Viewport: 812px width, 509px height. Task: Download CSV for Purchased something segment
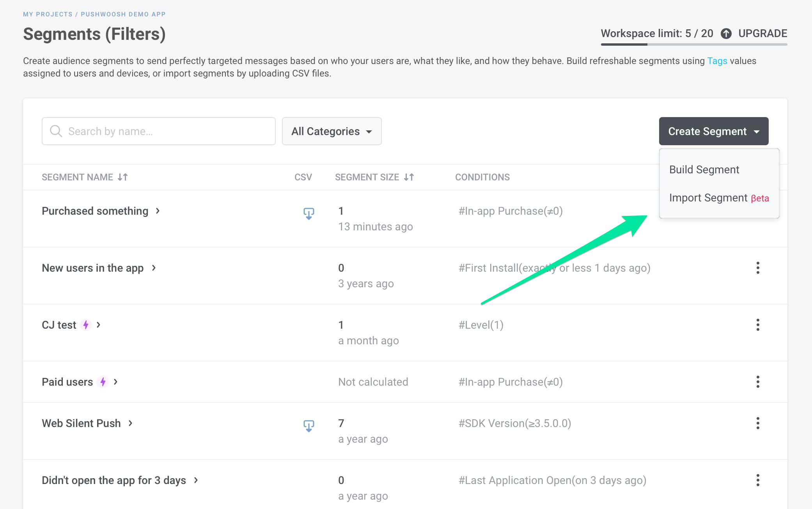308,213
